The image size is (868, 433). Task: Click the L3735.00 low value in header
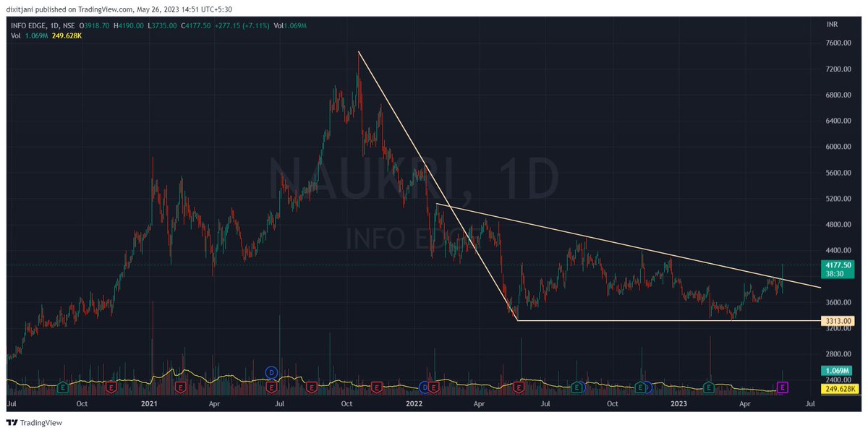[161, 25]
